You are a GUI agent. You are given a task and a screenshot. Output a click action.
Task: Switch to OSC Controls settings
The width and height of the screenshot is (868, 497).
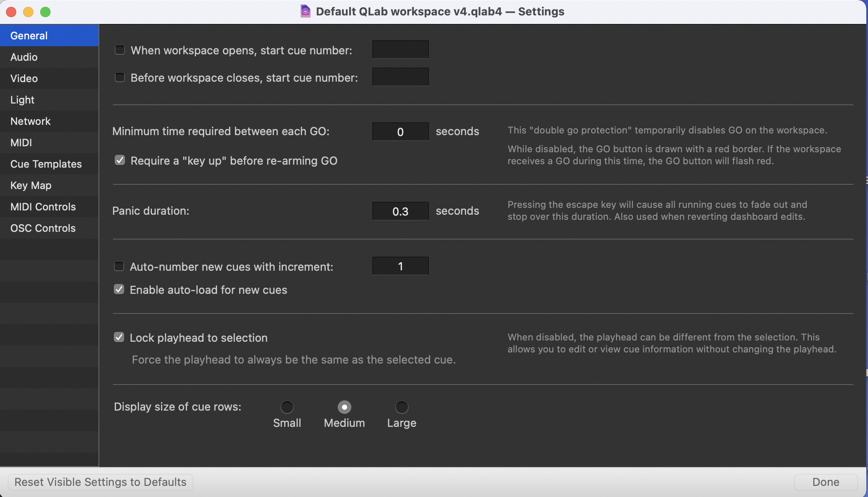click(x=42, y=228)
